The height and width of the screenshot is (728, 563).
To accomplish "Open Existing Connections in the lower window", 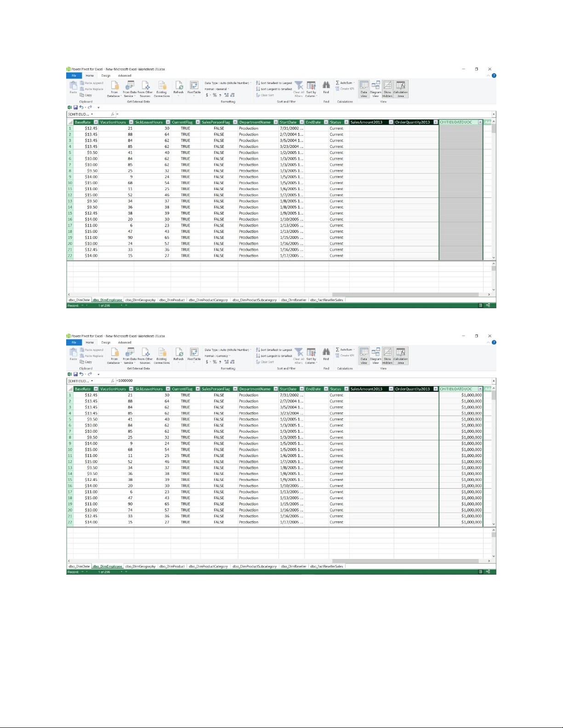I will pyautogui.click(x=162, y=353).
